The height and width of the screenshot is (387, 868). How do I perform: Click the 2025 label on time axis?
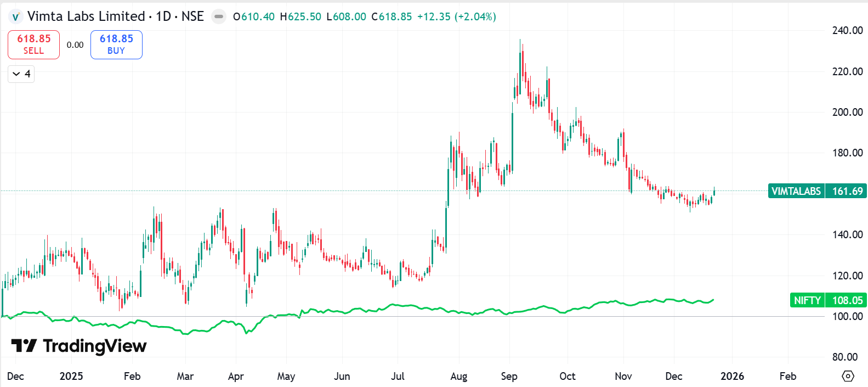point(71,376)
